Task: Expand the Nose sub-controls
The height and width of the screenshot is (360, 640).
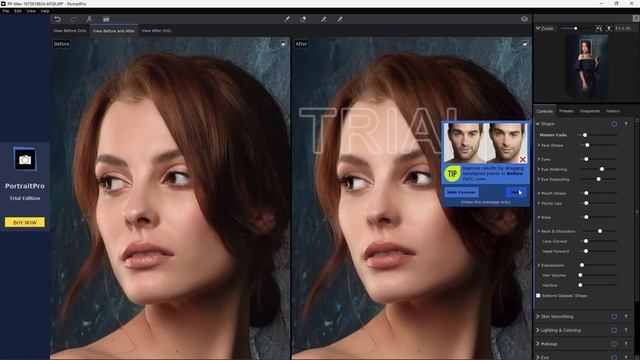Action: click(x=539, y=217)
